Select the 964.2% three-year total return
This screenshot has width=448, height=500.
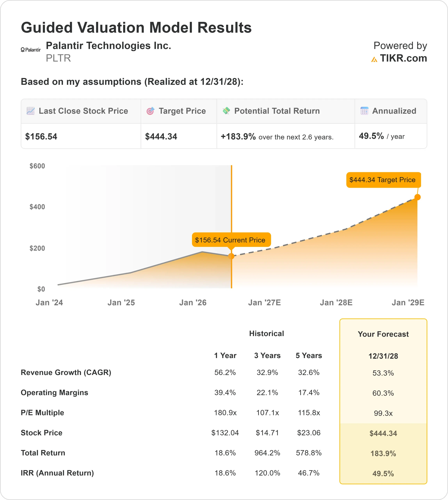click(267, 453)
